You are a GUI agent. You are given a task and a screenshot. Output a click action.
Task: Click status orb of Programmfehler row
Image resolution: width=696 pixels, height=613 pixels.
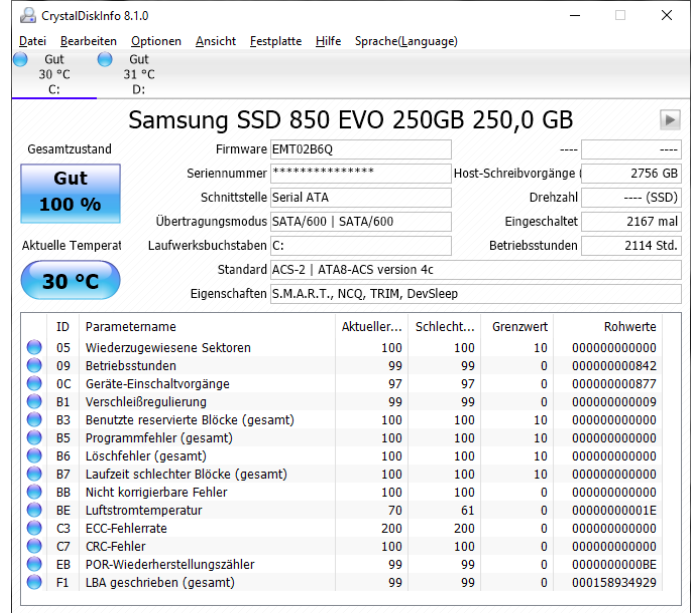click(34, 438)
